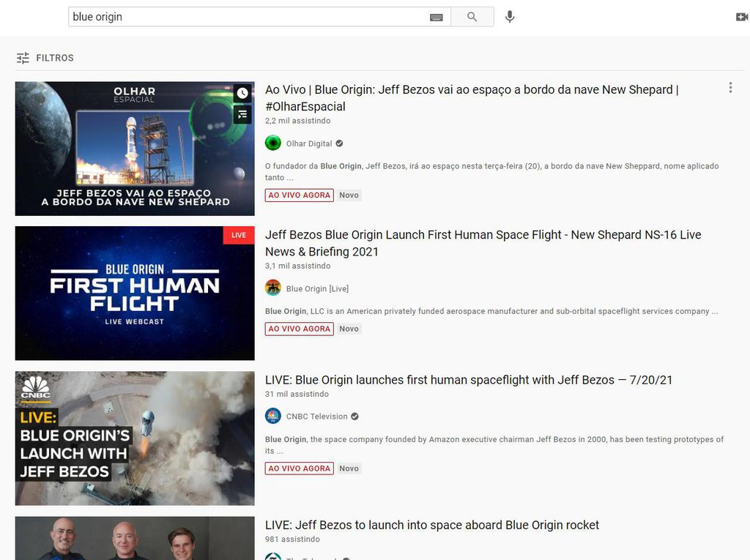This screenshot has width=750, height=560.
Task: Click the search magnifier button
Action: pos(472,17)
